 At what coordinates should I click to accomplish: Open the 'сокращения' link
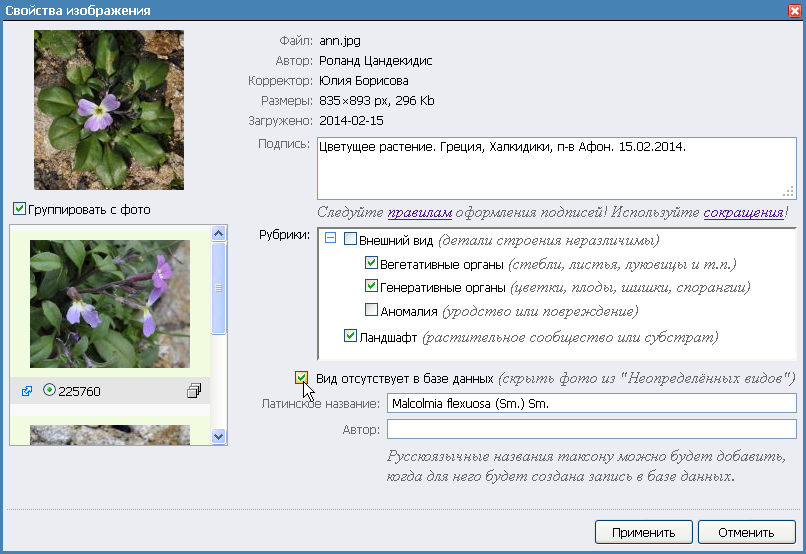(743, 213)
